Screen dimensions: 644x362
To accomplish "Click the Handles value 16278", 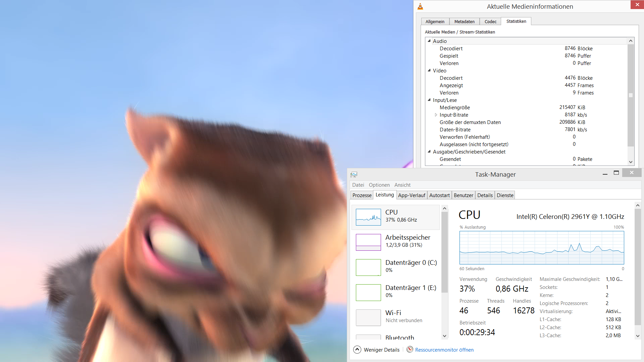I will pos(524,310).
